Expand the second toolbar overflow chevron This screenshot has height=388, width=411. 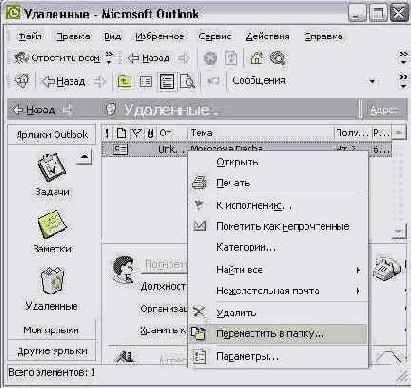[x=403, y=81]
